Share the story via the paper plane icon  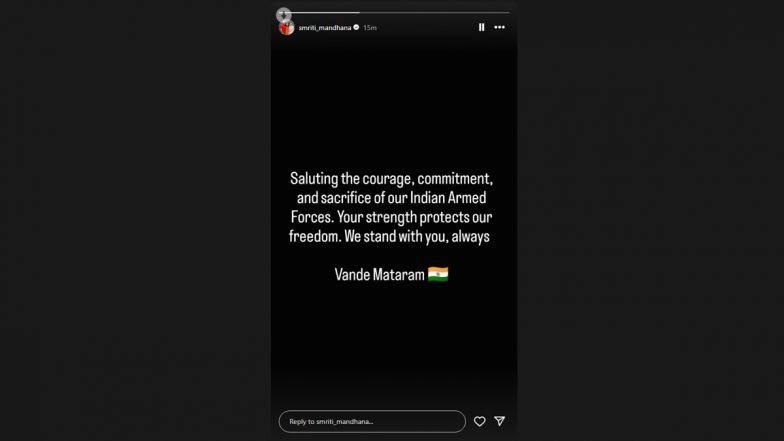coord(500,421)
